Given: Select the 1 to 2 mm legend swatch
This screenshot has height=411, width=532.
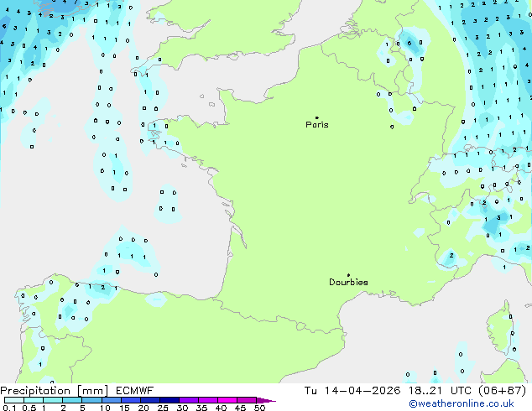Looking at the screenshot, I should click(x=53, y=400).
